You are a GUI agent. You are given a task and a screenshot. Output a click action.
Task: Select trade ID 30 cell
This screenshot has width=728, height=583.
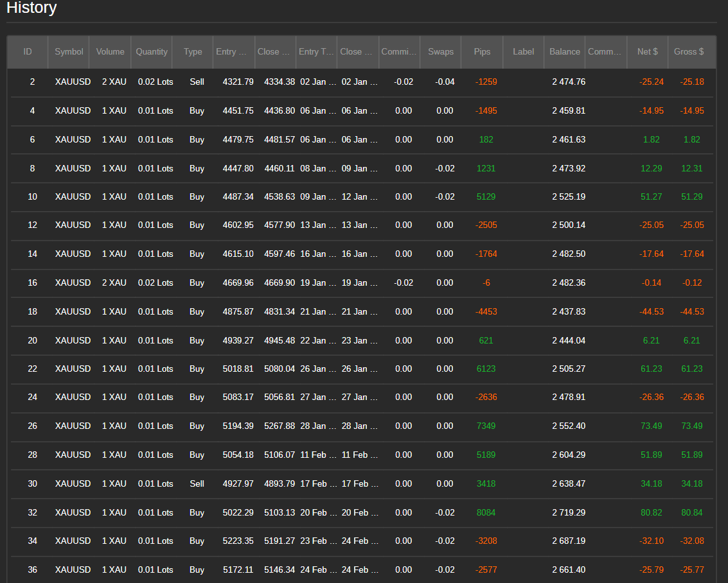[32, 483]
